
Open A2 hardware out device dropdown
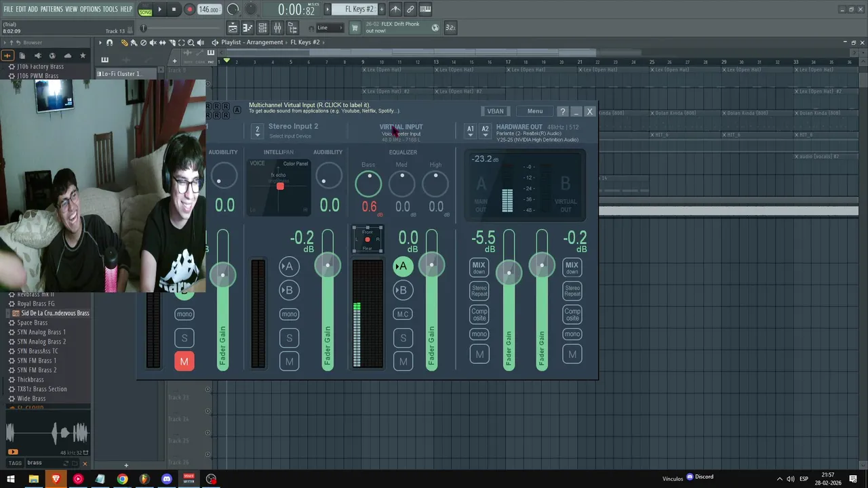point(485,130)
